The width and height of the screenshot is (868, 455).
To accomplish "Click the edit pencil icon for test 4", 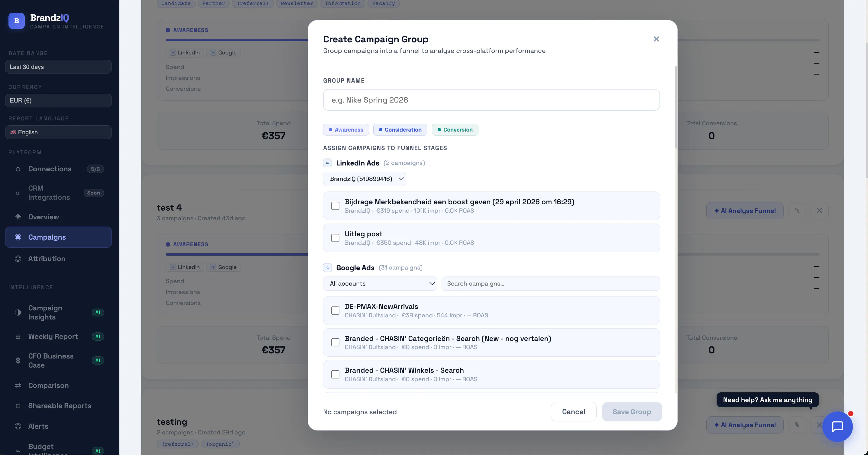I will (x=797, y=211).
